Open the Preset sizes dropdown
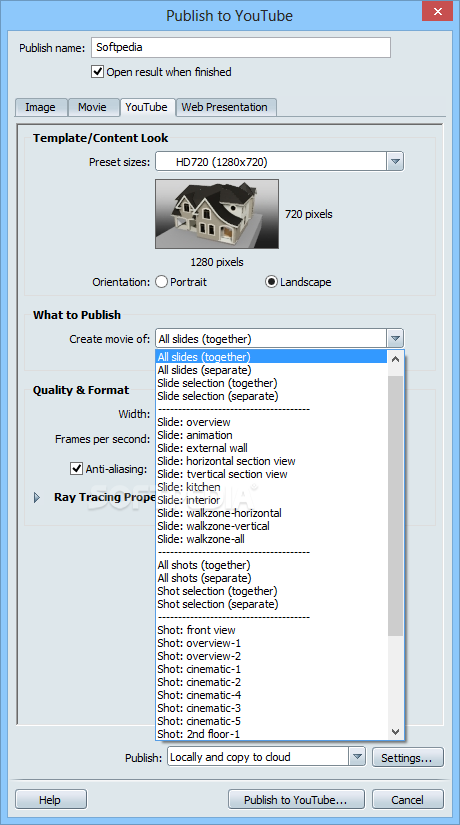The image size is (460, 825). (395, 162)
